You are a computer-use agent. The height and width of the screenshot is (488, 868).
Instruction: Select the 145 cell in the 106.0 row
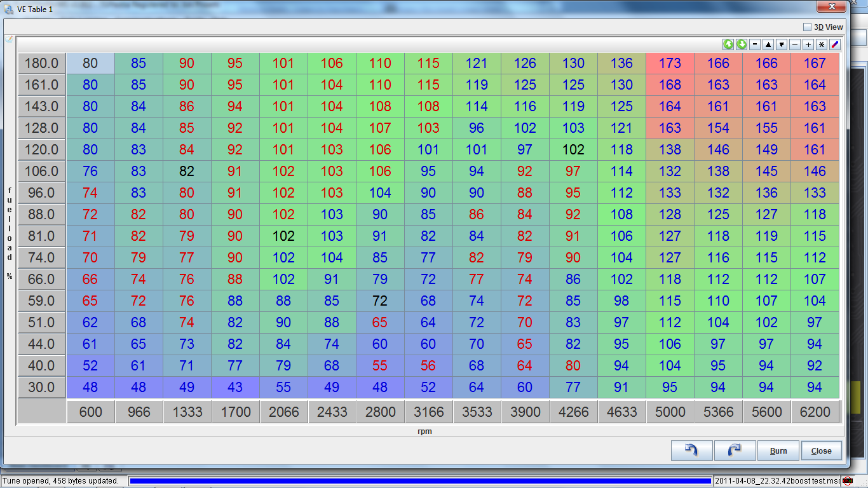767,171
